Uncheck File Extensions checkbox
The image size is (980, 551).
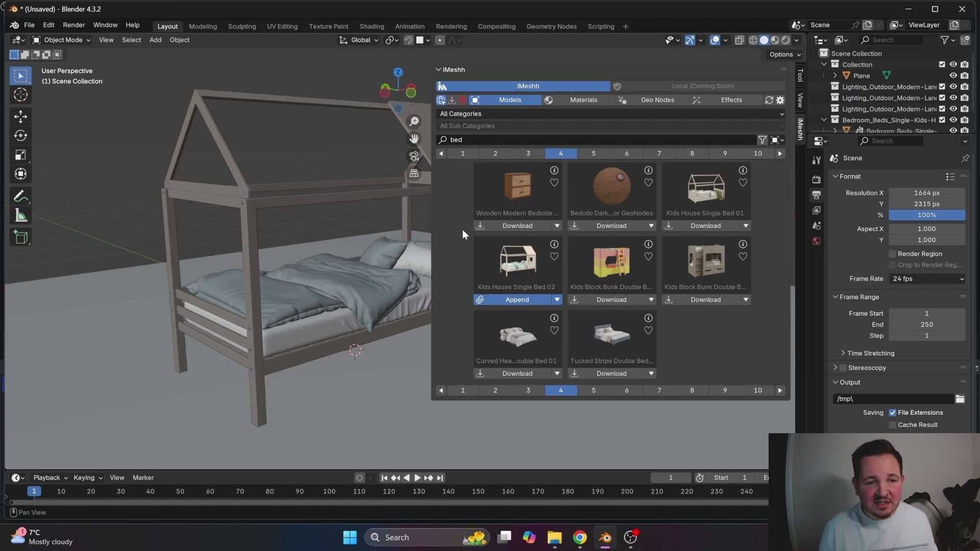tap(892, 413)
